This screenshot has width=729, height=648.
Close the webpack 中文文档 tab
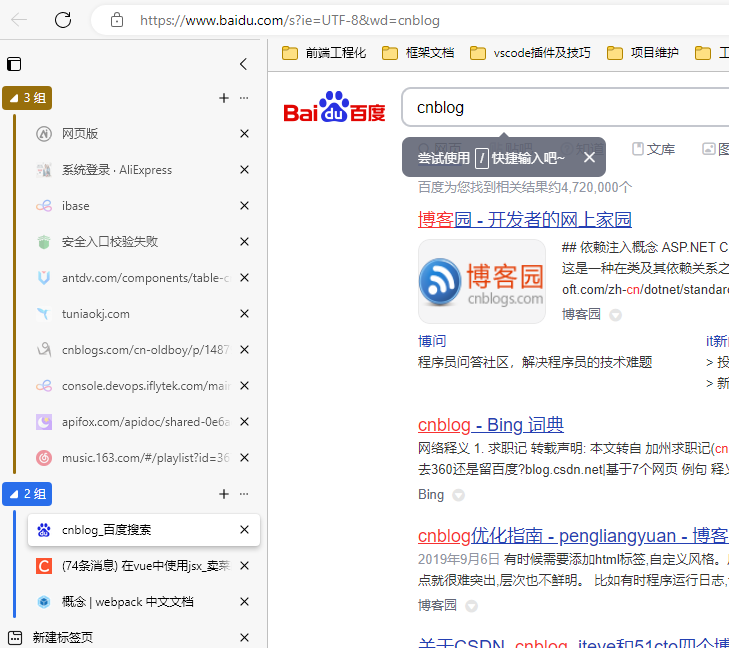pyautogui.click(x=244, y=602)
